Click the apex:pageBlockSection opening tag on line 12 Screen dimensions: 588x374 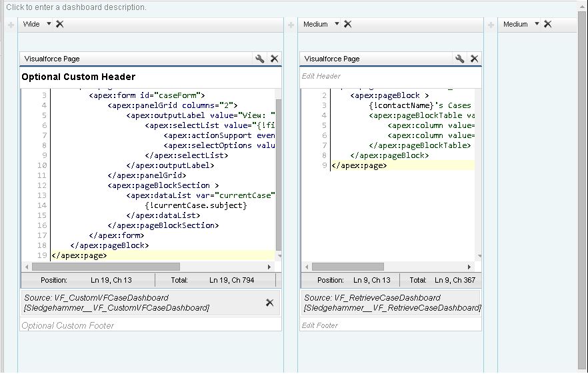(x=163, y=185)
